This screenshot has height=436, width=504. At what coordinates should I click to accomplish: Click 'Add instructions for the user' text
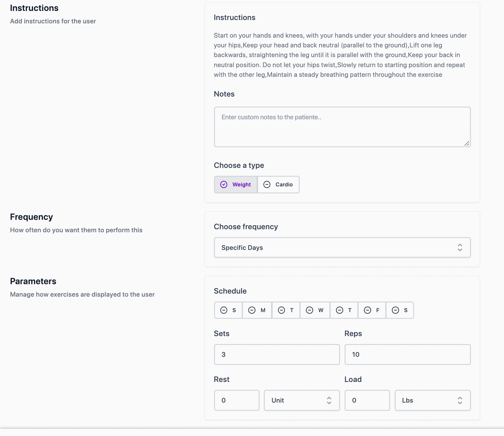tap(53, 21)
